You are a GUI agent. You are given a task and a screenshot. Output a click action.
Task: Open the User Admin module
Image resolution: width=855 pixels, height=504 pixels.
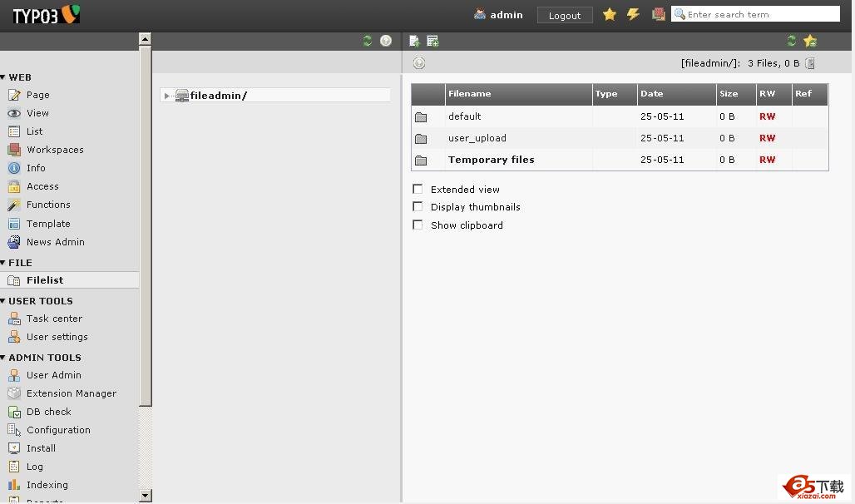(54, 375)
